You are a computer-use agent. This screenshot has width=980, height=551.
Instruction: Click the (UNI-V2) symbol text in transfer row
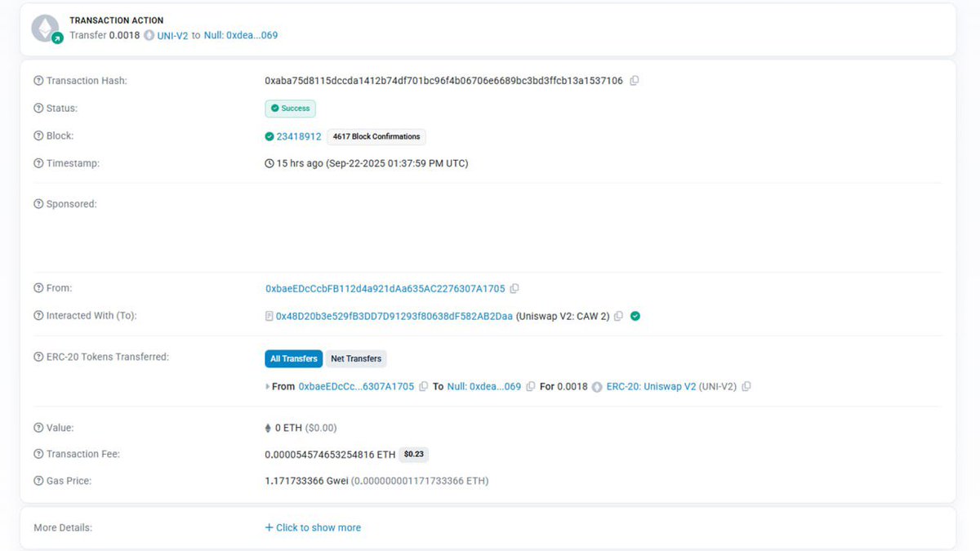click(x=719, y=386)
